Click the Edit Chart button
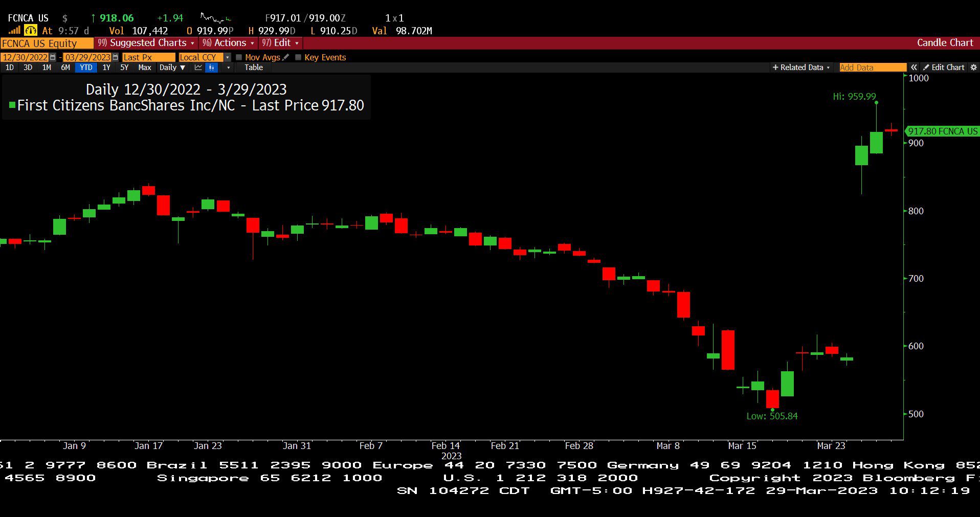The image size is (980, 517). click(944, 68)
